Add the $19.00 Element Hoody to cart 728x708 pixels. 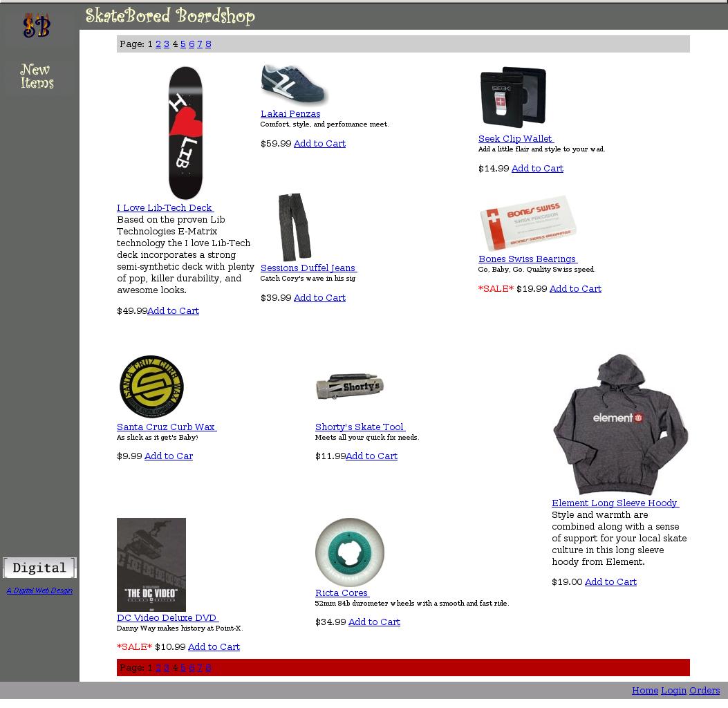pos(610,581)
